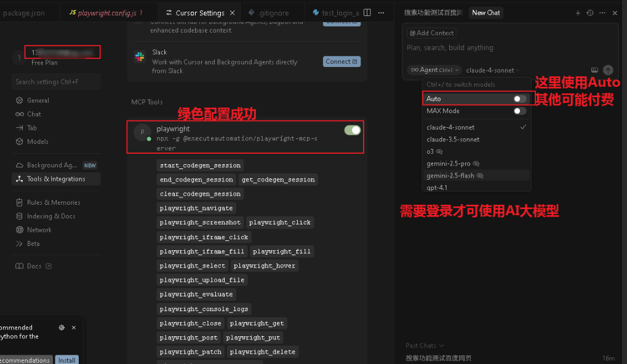The width and height of the screenshot is (627, 364).
Task: Select gemini-2.5-pro from the model list
Action: (449, 163)
